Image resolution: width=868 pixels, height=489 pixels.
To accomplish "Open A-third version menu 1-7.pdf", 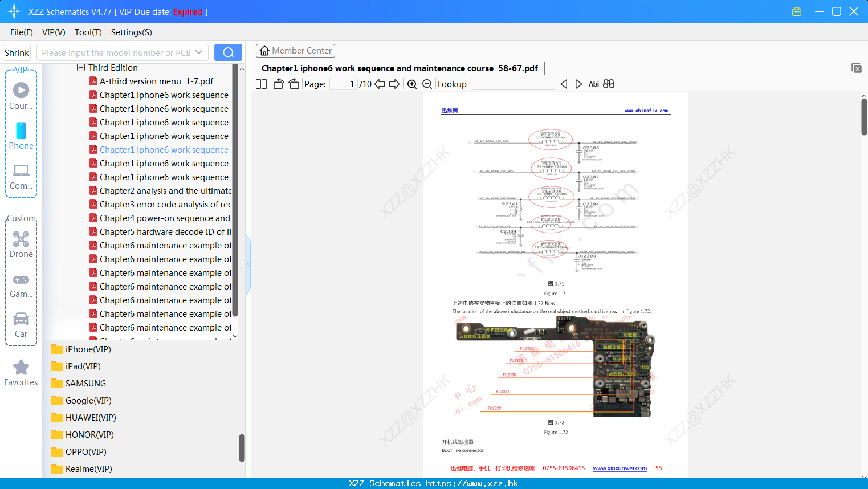I will coord(152,81).
